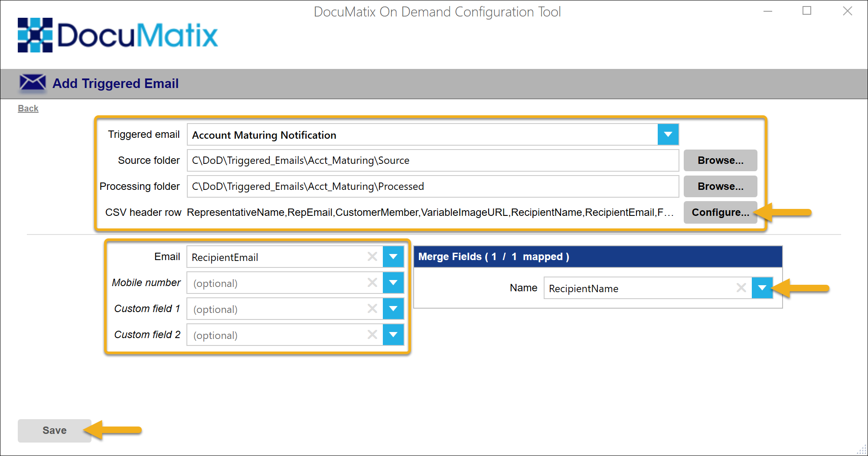Click the Merge Fields mapped header
This screenshot has width=868, height=456.
click(x=598, y=257)
